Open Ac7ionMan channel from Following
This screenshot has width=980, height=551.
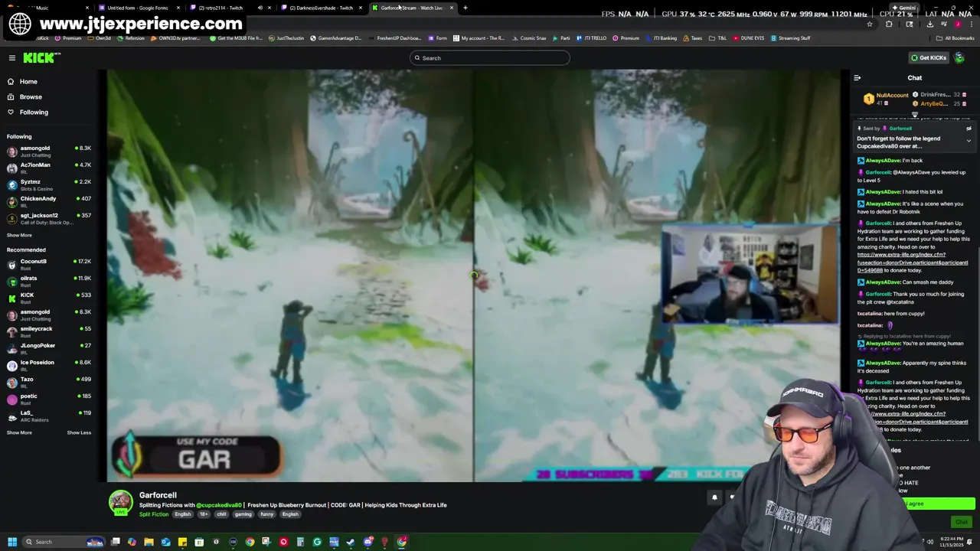pyautogui.click(x=47, y=168)
